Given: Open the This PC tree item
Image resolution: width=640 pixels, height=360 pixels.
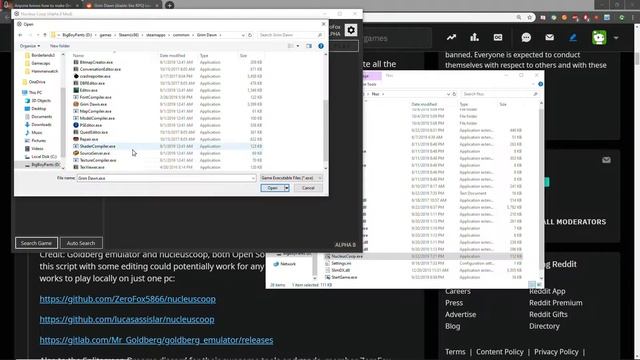Looking at the screenshot, I should [35, 93].
